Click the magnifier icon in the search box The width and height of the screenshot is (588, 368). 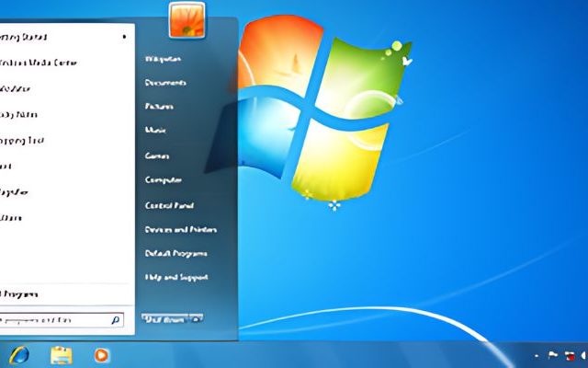pyautogui.click(x=116, y=320)
